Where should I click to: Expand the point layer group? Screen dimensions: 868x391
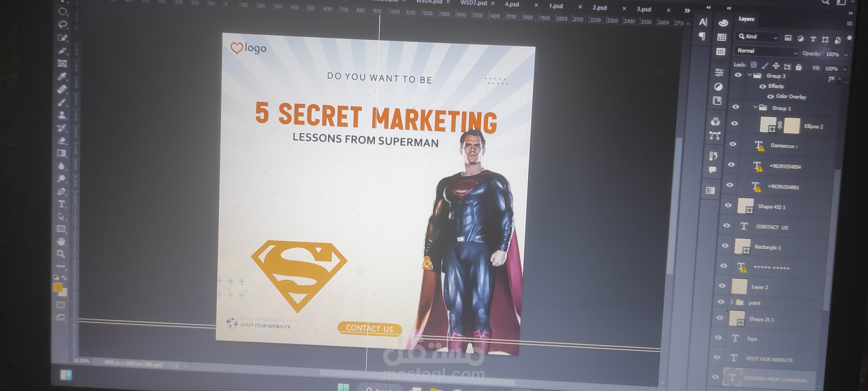tap(731, 302)
